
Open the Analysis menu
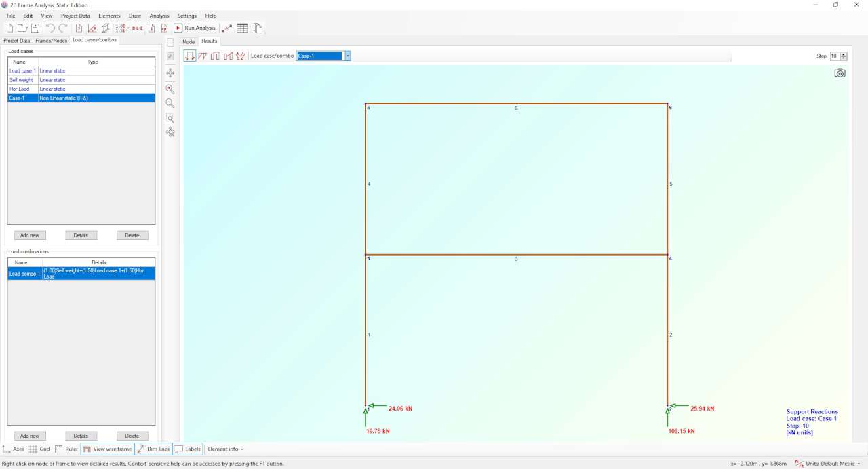(x=159, y=16)
